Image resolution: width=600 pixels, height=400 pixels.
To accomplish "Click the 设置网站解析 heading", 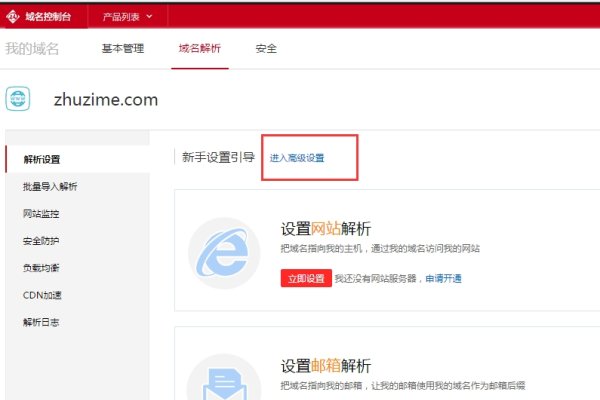I will click(326, 229).
